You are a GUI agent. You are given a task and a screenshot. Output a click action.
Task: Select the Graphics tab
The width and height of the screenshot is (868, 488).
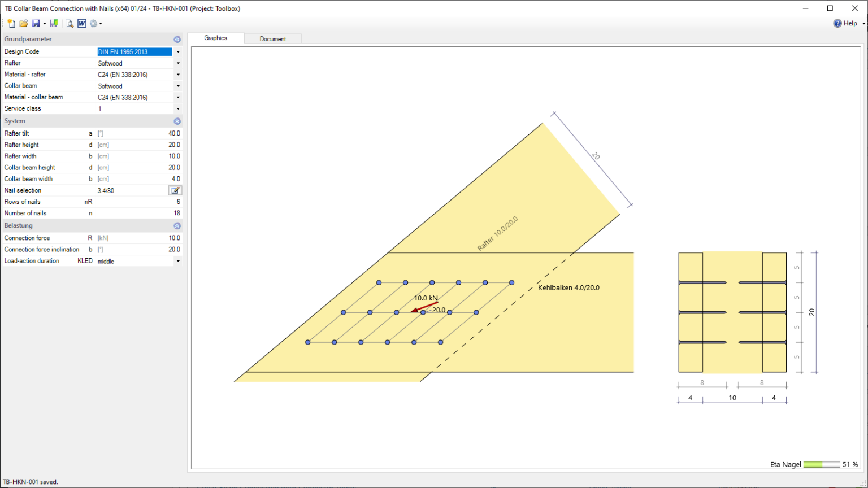click(215, 38)
